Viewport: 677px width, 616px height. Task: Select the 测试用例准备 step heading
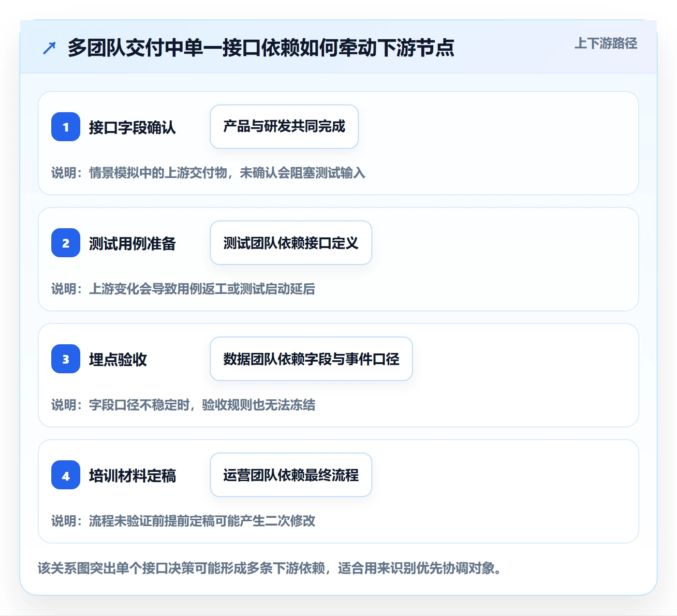coord(132,243)
